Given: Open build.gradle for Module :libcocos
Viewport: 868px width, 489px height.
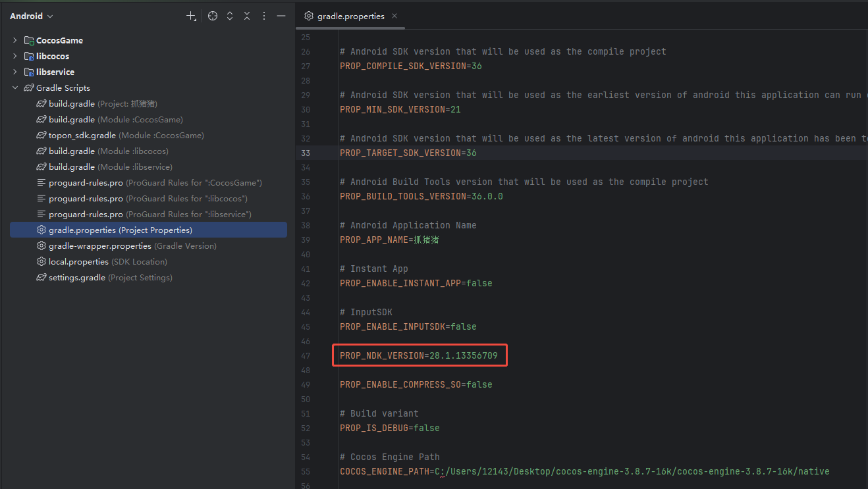Looking at the screenshot, I should point(102,151).
